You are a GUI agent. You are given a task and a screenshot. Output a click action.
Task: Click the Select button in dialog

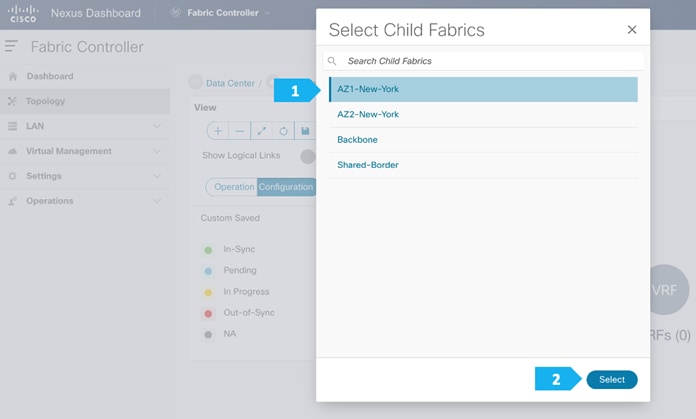(612, 379)
